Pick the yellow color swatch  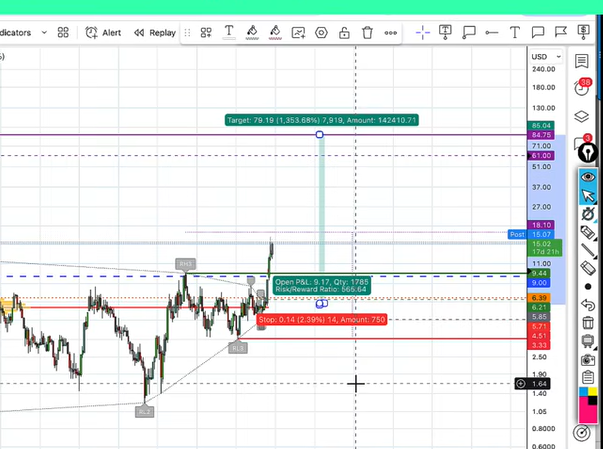pyautogui.click(x=593, y=392)
